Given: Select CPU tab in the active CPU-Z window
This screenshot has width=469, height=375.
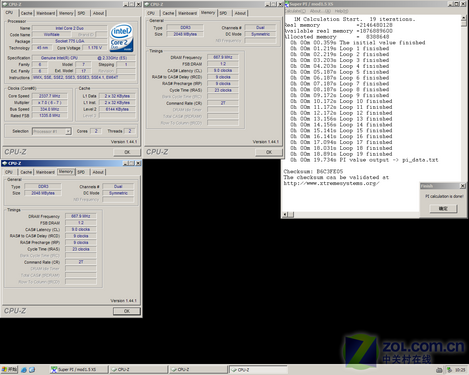Looking at the screenshot, I should pyautogui.click(x=9, y=172).
